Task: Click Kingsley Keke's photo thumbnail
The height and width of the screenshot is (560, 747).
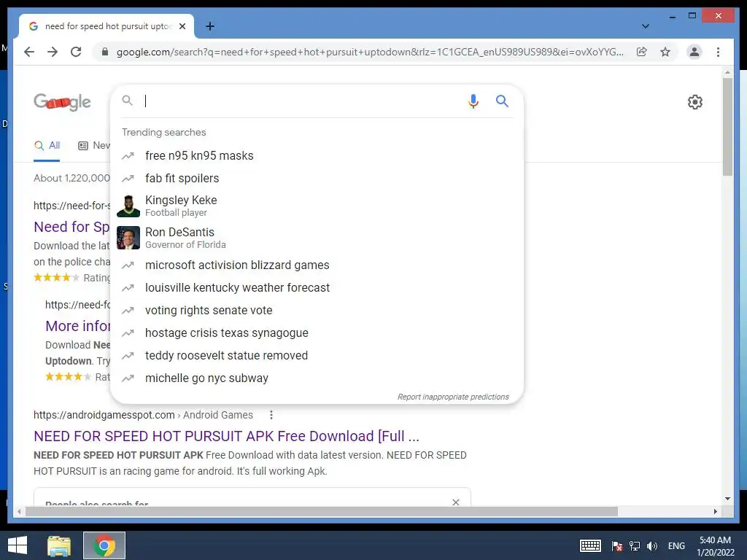Action: tap(128, 206)
